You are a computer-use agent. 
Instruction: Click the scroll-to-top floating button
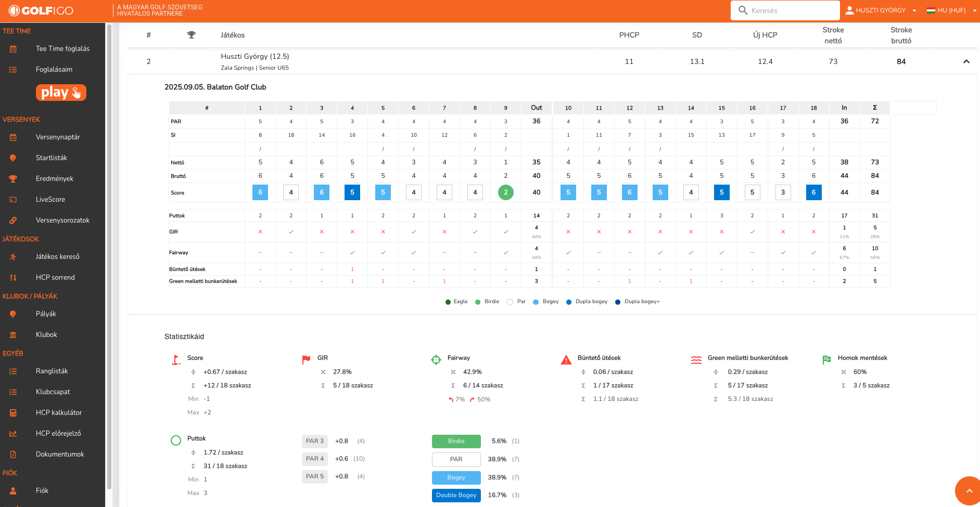(969, 490)
